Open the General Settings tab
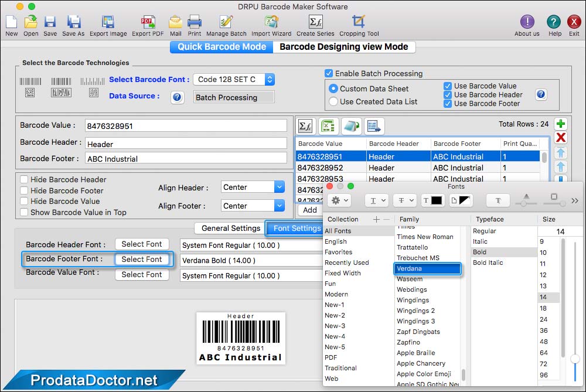Screen dimensions: 586x392 click(230, 229)
